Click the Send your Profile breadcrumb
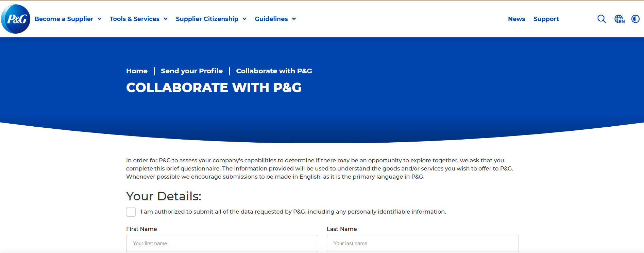 [x=192, y=71]
